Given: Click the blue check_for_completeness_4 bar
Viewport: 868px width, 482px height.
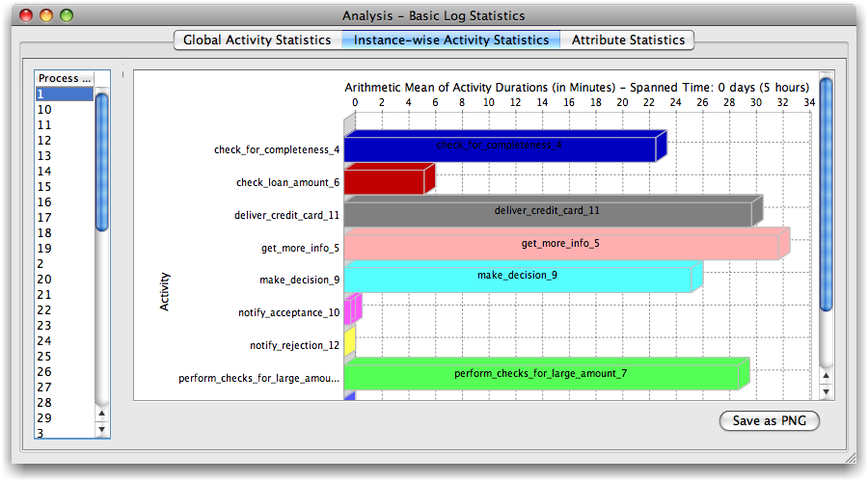Looking at the screenshot, I should (x=500, y=149).
